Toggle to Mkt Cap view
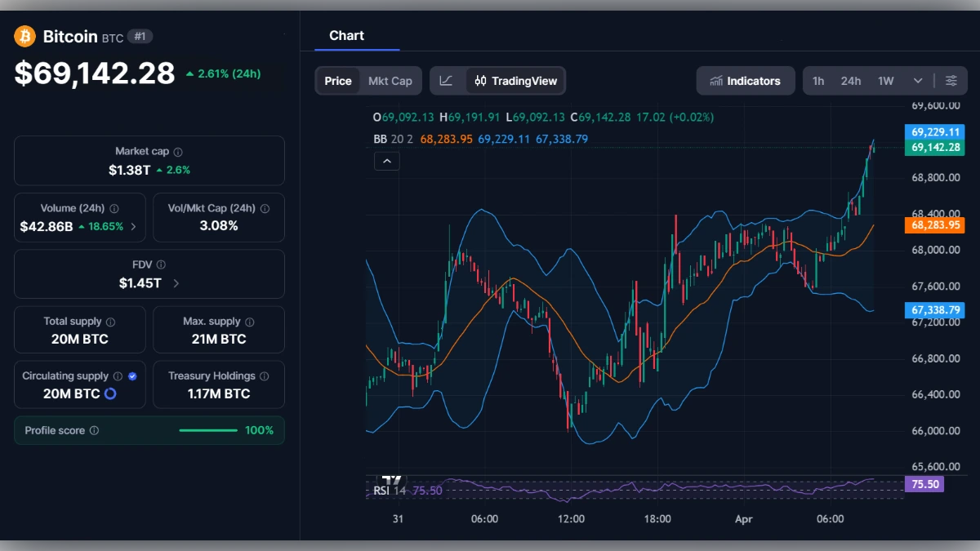The width and height of the screenshot is (980, 551). (390, 80)
